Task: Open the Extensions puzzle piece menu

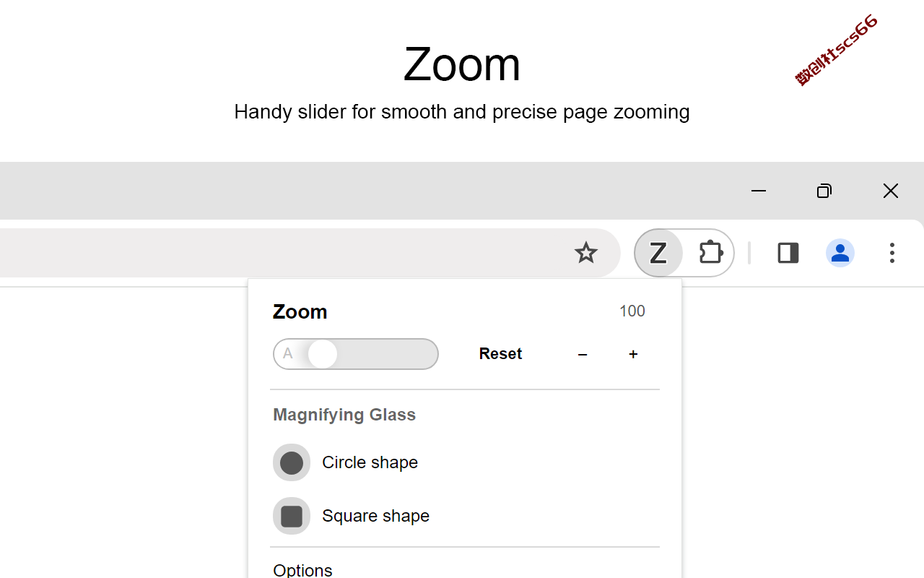Action: 711,253
